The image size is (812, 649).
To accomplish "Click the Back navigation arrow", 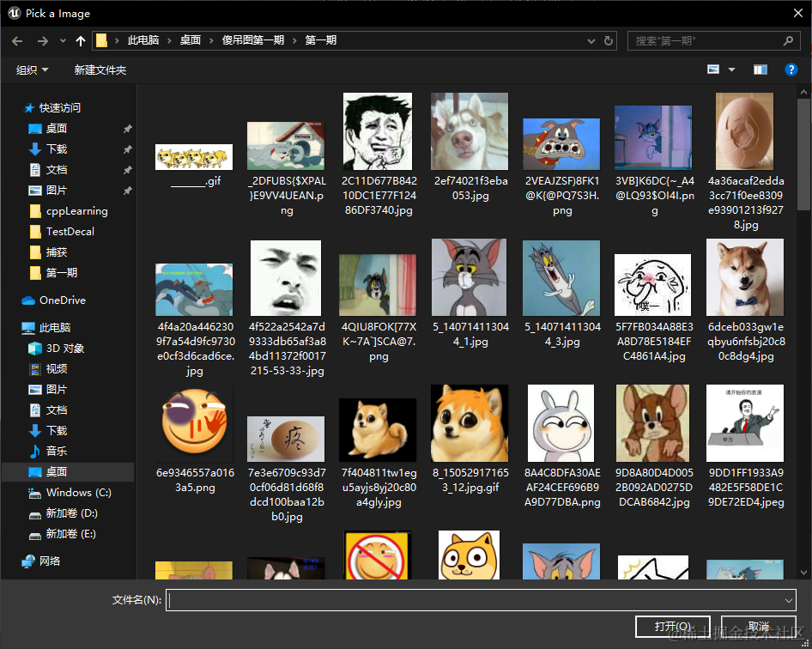I will (17, 41).
